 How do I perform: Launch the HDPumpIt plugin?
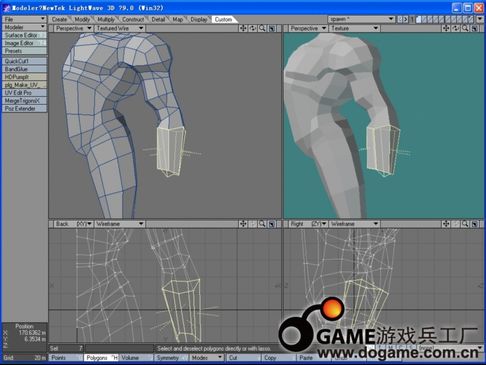(24, 77)
